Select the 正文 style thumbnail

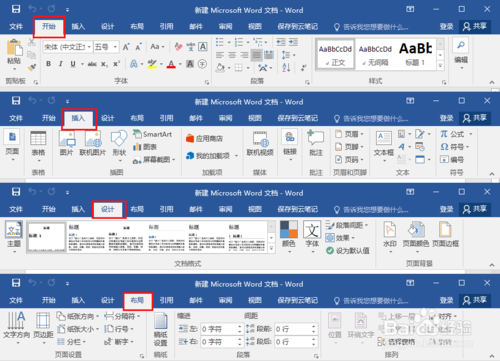click(x=335, y=54)
